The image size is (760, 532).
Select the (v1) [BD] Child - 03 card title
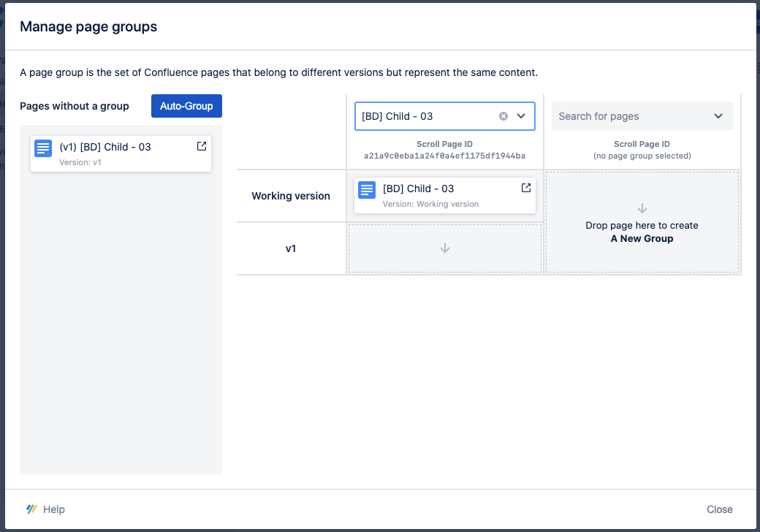105,147
